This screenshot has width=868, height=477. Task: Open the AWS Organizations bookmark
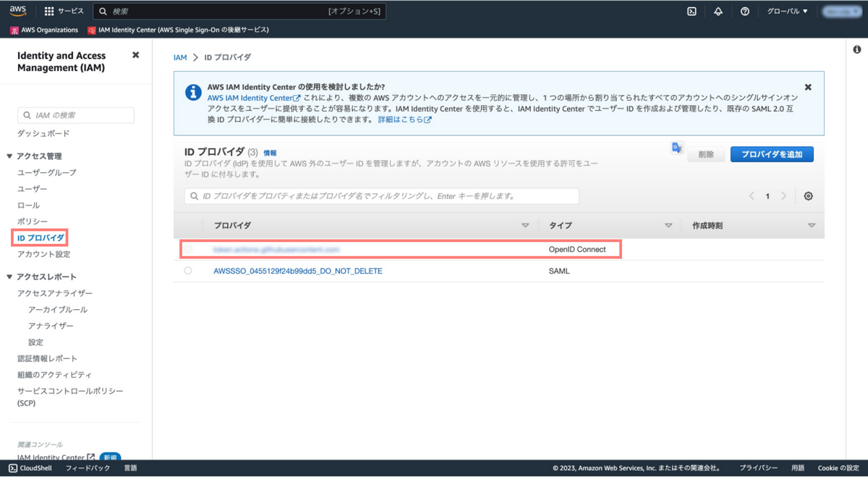tap(44, 30)
